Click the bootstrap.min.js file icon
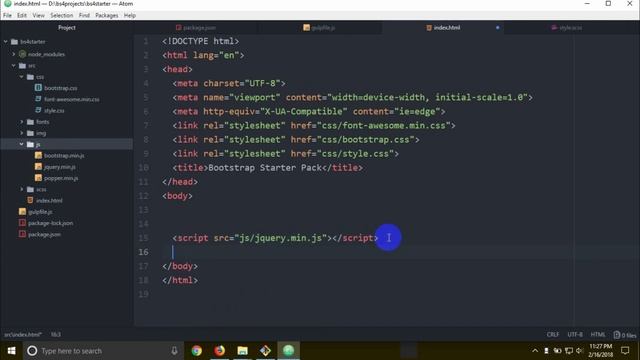The image size is (640, 360). [38, 156]
